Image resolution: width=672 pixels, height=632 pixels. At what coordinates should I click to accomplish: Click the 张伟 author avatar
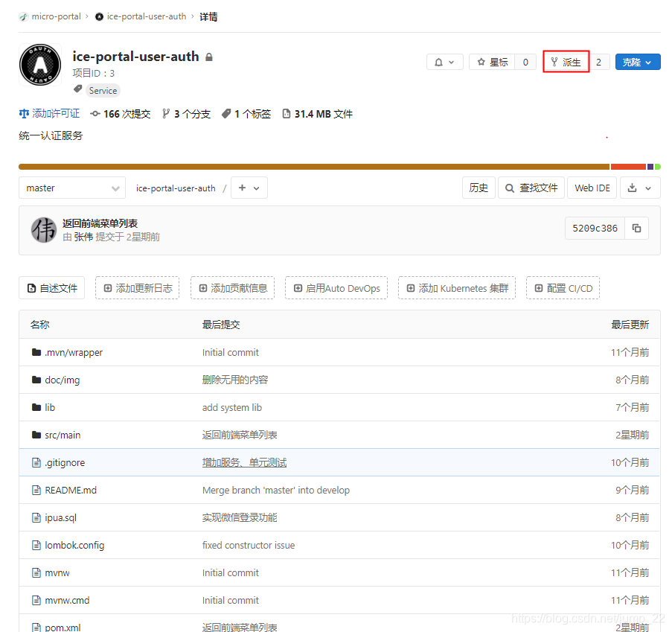click(x=44, y=229)
